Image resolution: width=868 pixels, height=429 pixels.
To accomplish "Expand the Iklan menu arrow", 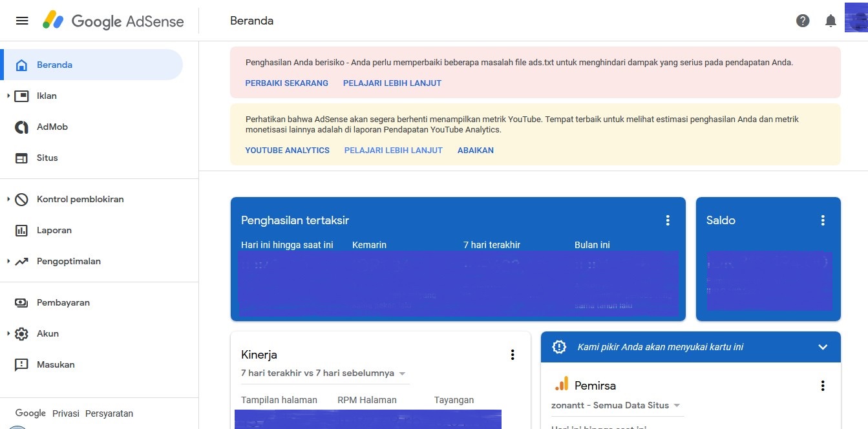I will coord(8,96).
